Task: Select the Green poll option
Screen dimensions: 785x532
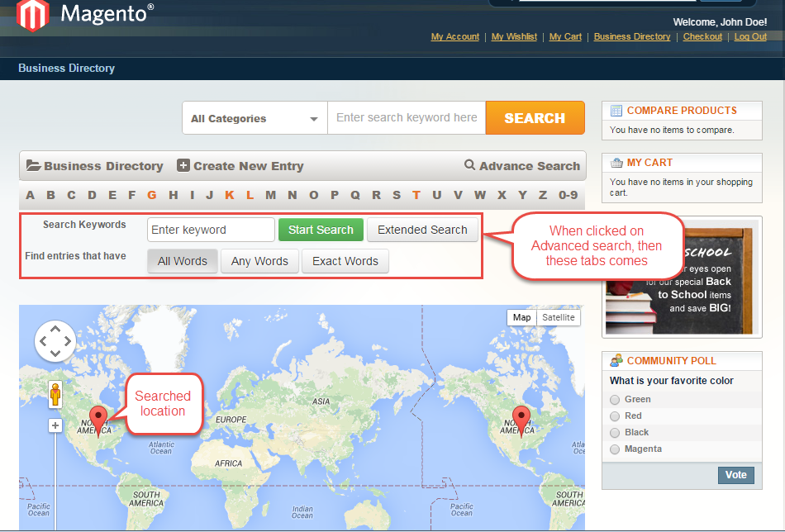Action: coord(615,399)
